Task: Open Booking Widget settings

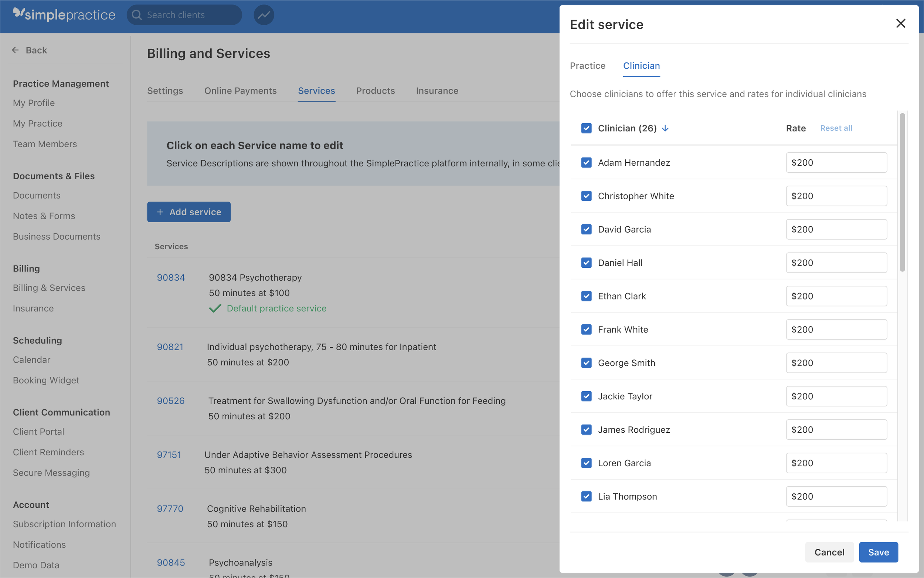Action: (x=46, y=381)
